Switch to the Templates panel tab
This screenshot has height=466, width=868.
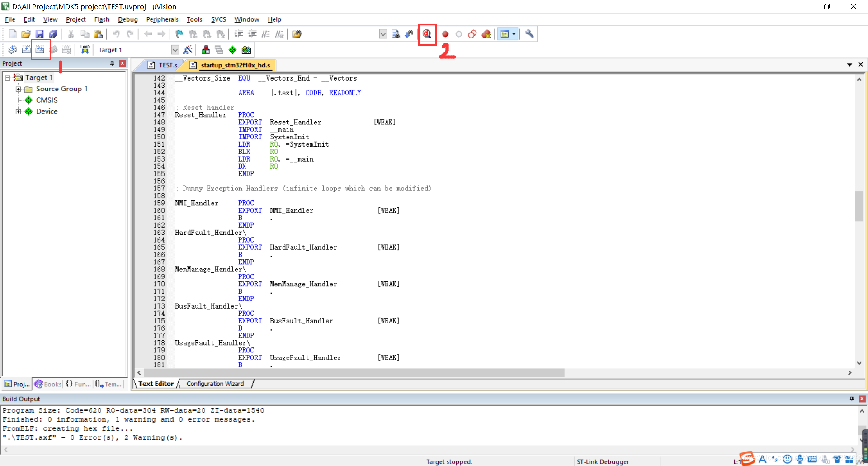[108, 384]
